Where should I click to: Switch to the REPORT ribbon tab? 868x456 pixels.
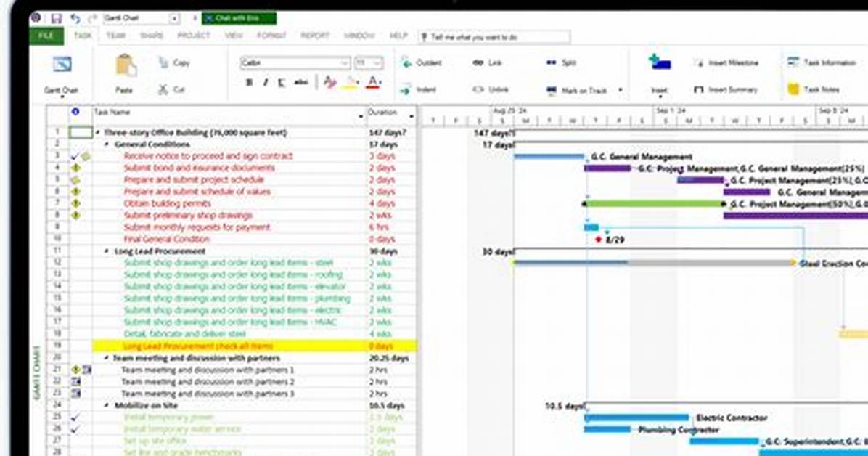tap(315, 36)
